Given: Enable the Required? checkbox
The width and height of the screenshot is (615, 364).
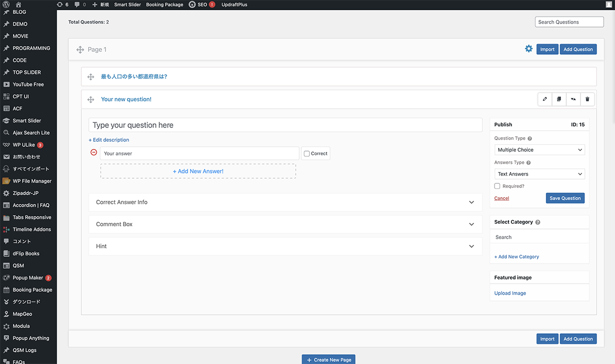Looking at the screenshot, I should point(497,186).
